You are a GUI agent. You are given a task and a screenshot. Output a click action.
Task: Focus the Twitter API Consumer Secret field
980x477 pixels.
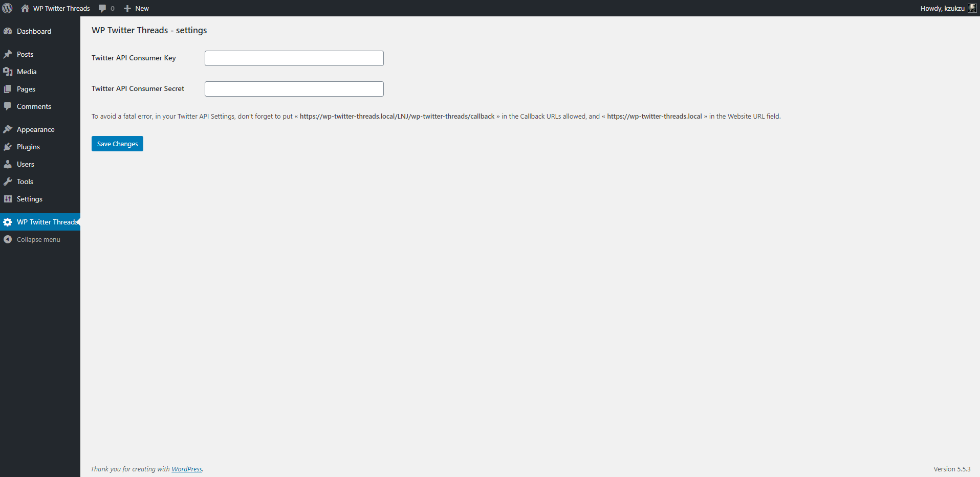294,89
